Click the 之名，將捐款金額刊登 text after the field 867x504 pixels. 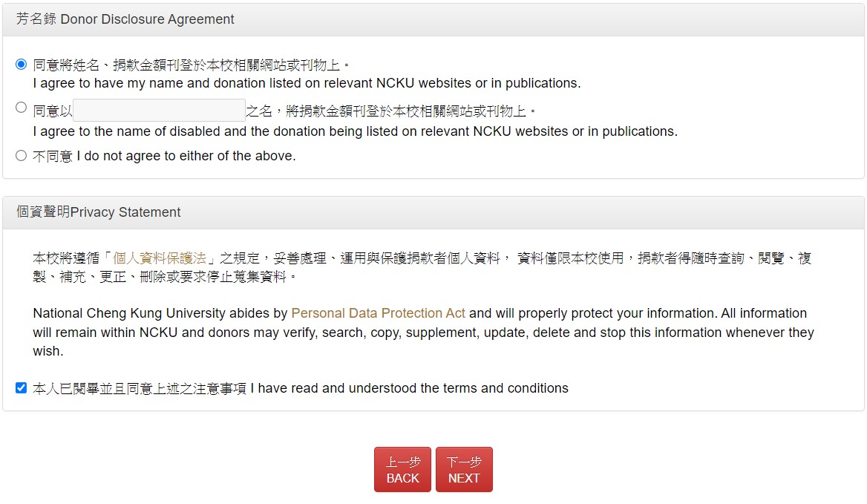click(390, 111)
